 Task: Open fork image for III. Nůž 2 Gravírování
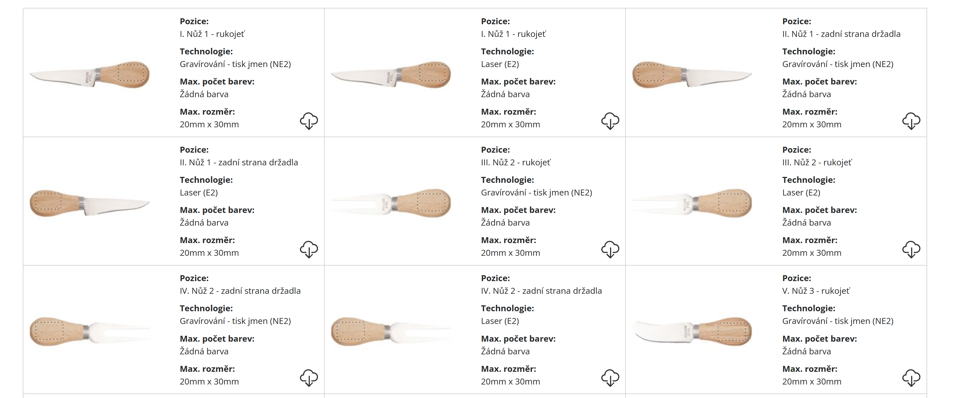pos(391,203)
